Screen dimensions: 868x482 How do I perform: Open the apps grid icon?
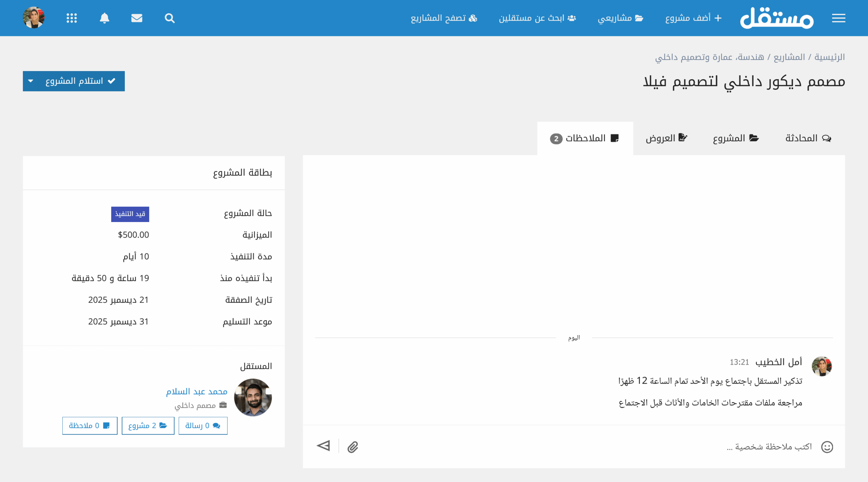72,18
